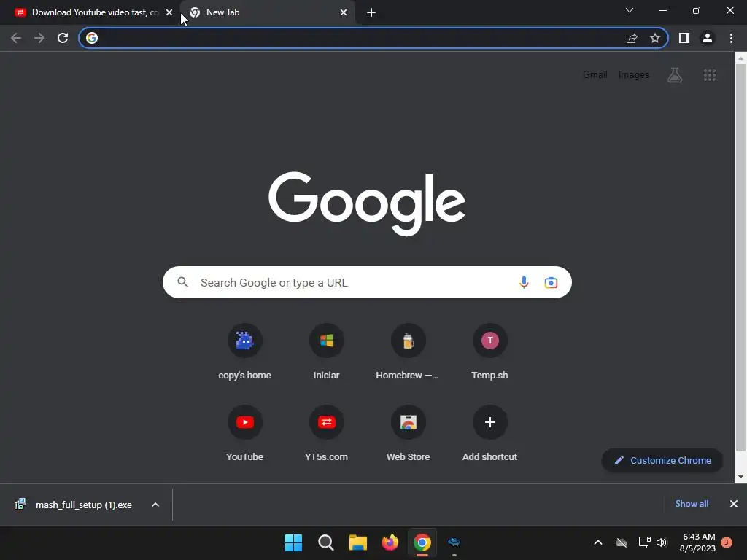Open the Chrome profile icon
The width and height of the screenshot is (747, 560).
pyautogui.click(x=708, y=38)
